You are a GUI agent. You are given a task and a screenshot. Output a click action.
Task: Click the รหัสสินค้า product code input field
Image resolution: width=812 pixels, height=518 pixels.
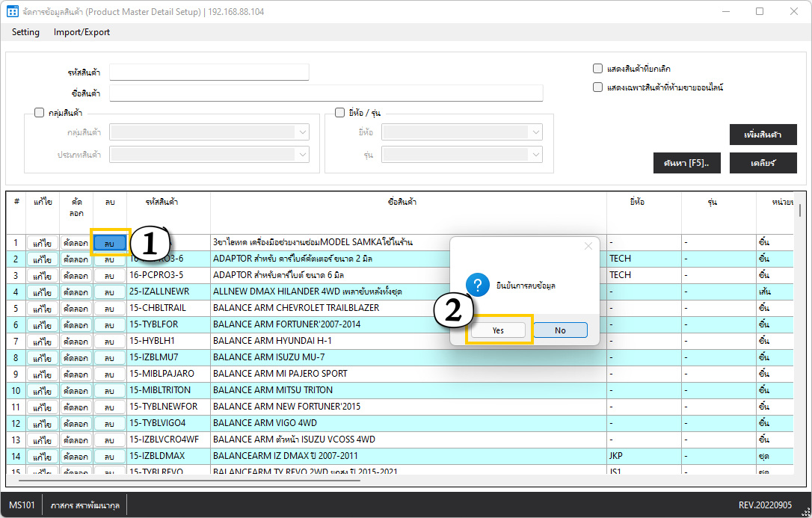(209, 72)
